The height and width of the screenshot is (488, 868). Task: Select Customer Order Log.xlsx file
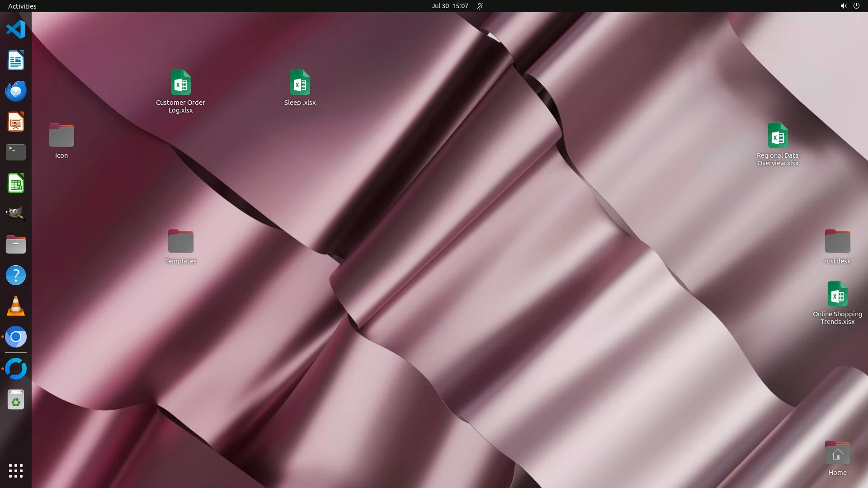click(180, 84)
